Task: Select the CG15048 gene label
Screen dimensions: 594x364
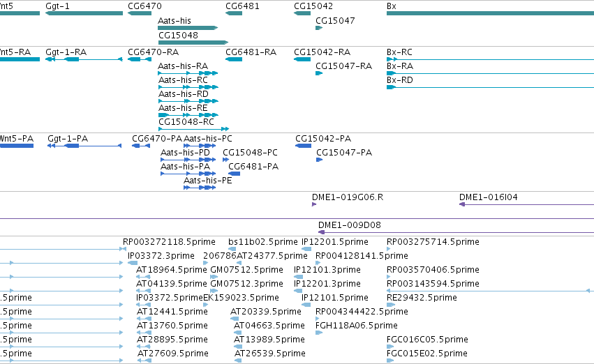Action: pyautogui.click(x=178, y=35)
